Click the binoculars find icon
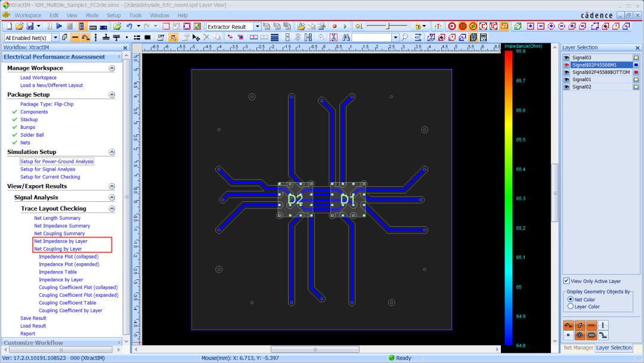This screenshot has height=363, width=644. point(346,38)
